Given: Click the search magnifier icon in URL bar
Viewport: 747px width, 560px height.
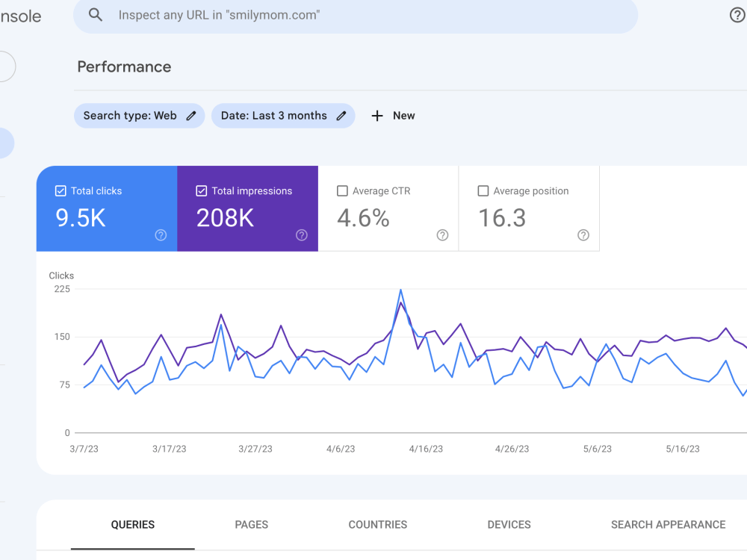Looking at the screenshot, I should click(x=96, y=15).
